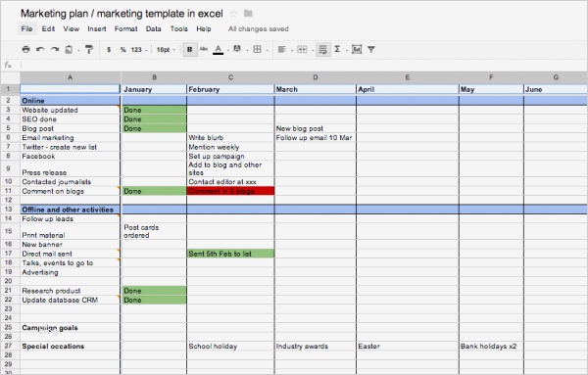Select column A header
Image resolution: width=588 pixels, height=375 pixels.
coord(71,77)
